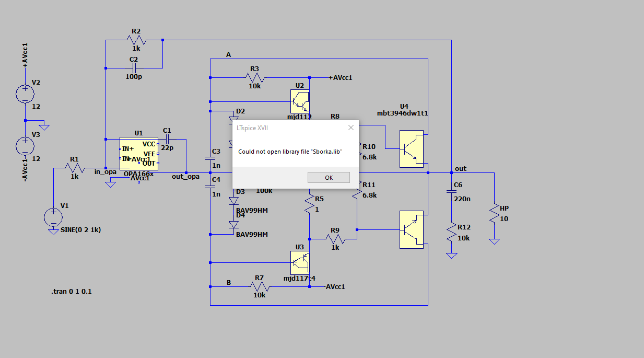
Task: Select the V2 voltage source symbol
Action: pyautogui.click(x=25, y=94)
